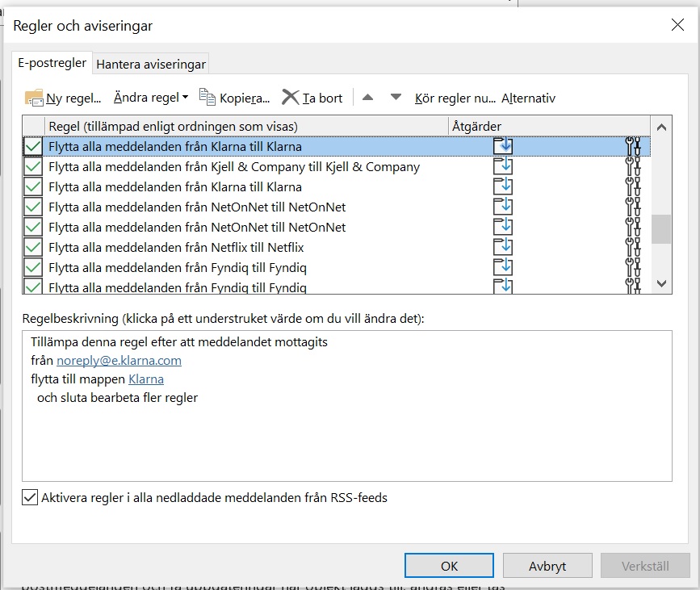The image size is (700, 590).
Task: Disable the Netflix rule checkbox
Action: click(x=33, y=247)
